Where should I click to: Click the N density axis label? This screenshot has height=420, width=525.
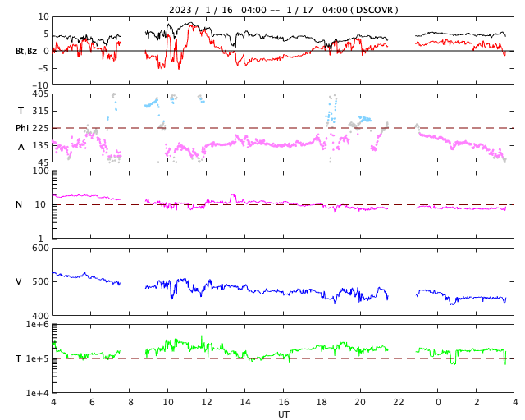19,204
